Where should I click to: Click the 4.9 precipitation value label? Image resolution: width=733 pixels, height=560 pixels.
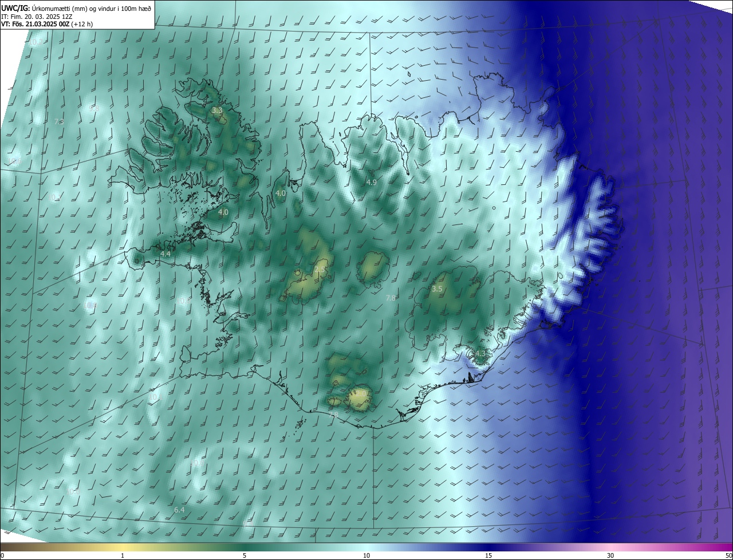[x=371, y=182]
